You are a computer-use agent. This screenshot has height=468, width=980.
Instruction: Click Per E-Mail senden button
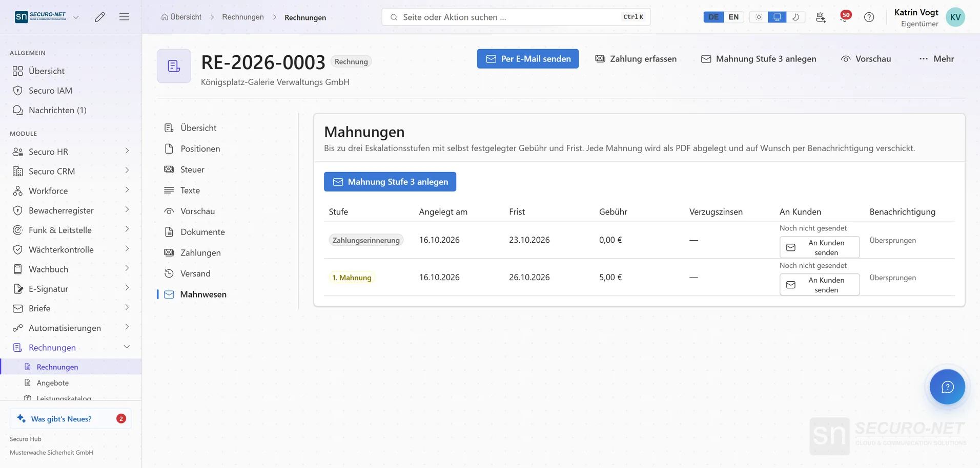point(527,59)
